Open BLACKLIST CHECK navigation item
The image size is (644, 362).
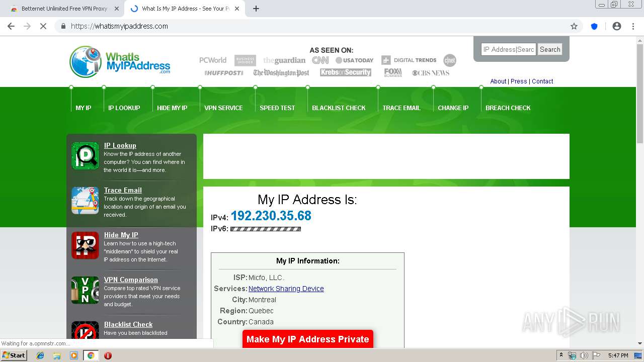[x=339, y=108]
